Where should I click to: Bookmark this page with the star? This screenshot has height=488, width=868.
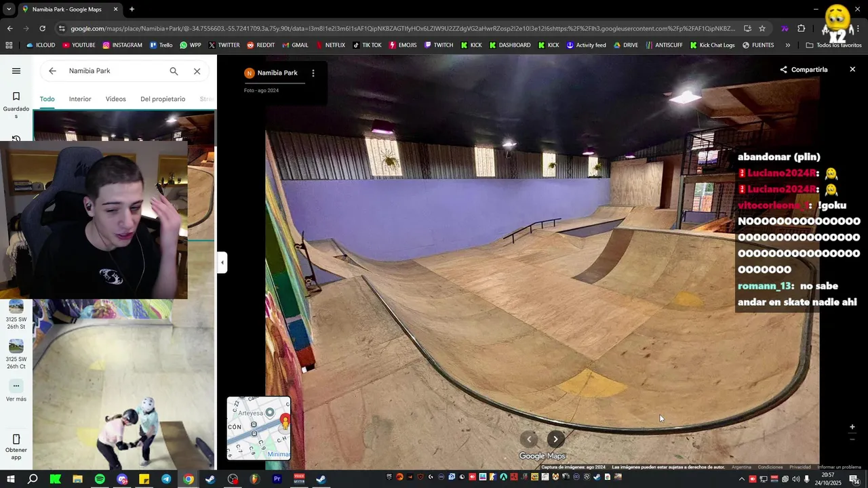[x=762, y=28]
